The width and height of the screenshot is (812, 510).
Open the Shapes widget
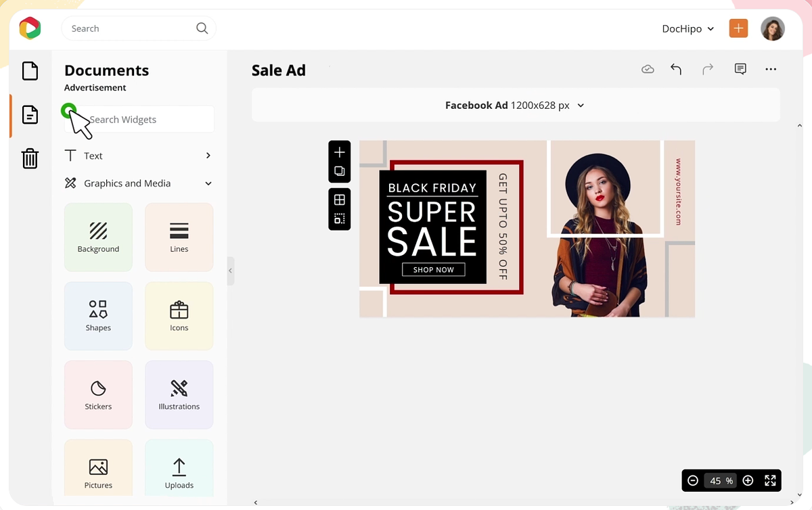pyautogui.click(x=98, y=316)
